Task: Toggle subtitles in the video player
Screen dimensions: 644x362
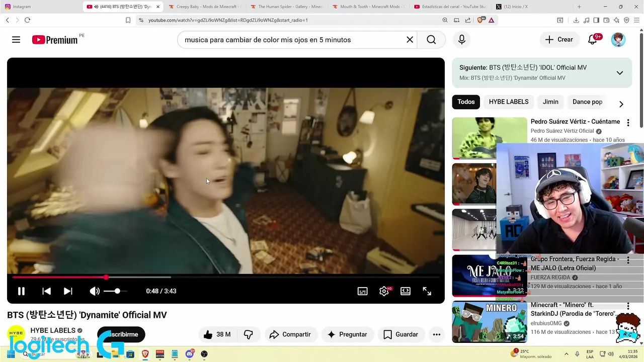Action: [362, 291]
